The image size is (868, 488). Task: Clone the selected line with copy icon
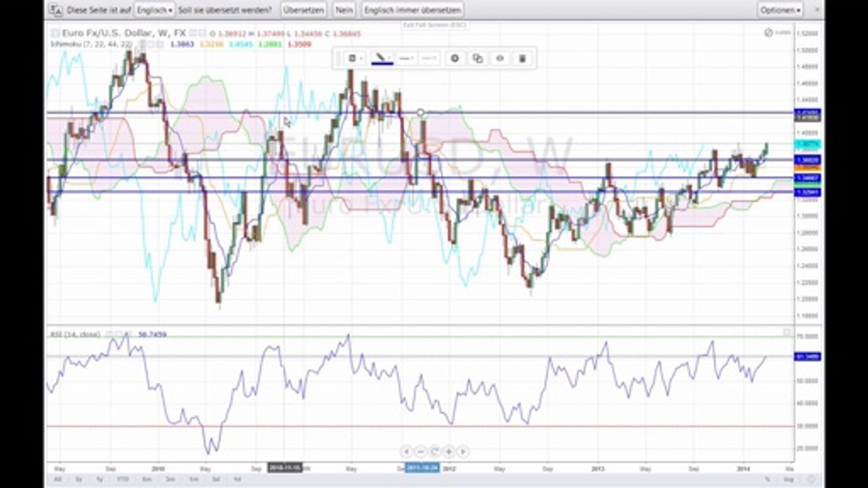click(477, 58)
